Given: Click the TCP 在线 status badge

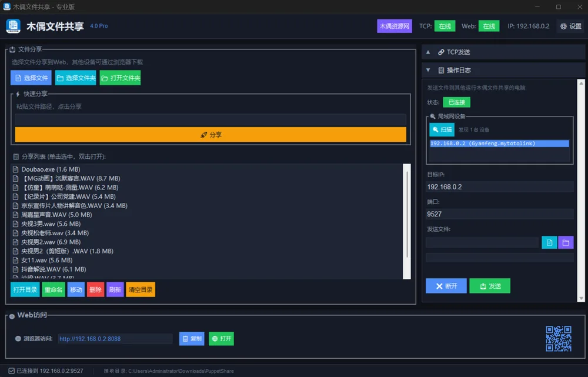Looking at the screenshot, I should [x=445, y=26].
